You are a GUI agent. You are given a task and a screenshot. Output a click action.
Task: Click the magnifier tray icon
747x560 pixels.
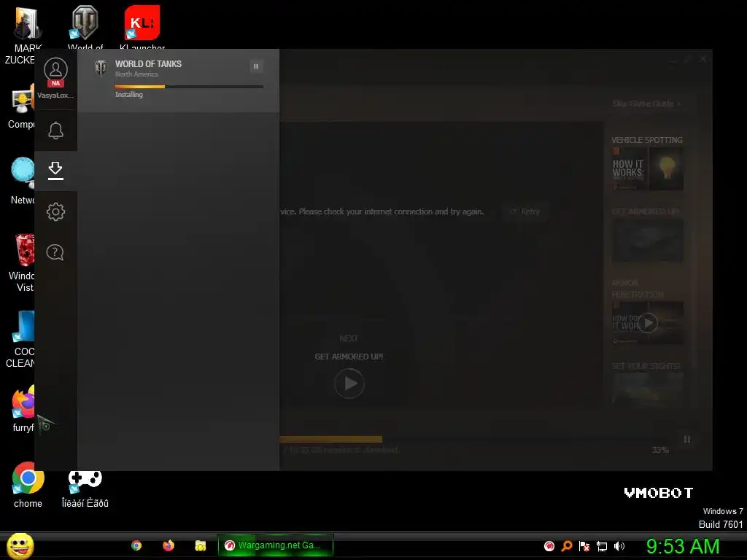point(566,546)
